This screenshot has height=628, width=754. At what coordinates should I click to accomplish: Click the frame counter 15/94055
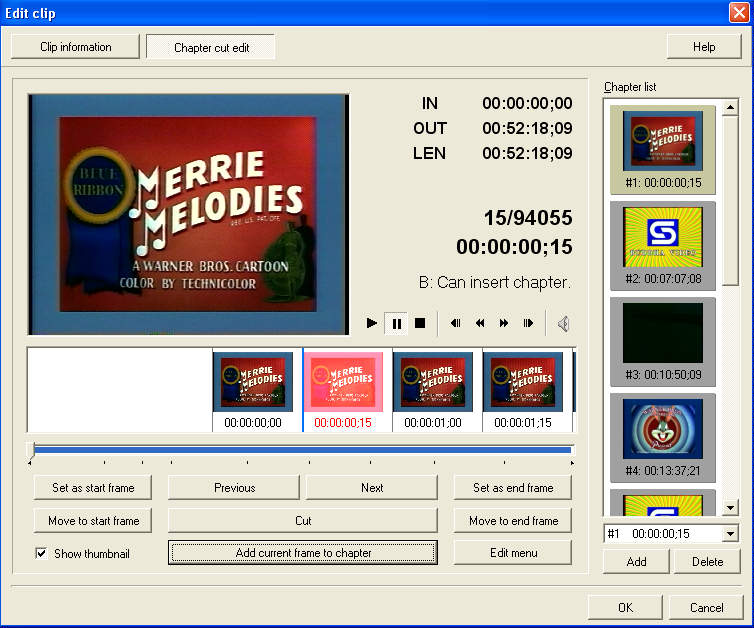(x=528, y=218)
